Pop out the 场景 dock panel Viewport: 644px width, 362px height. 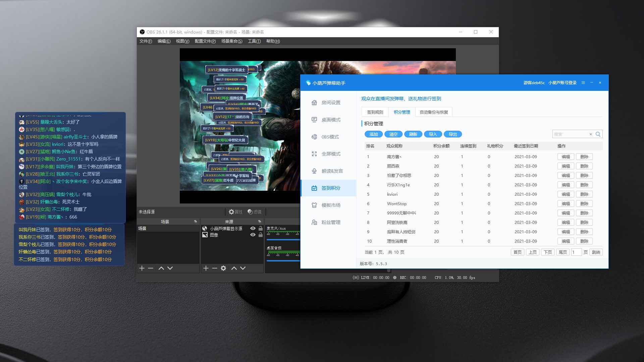[x=195, y=222]
